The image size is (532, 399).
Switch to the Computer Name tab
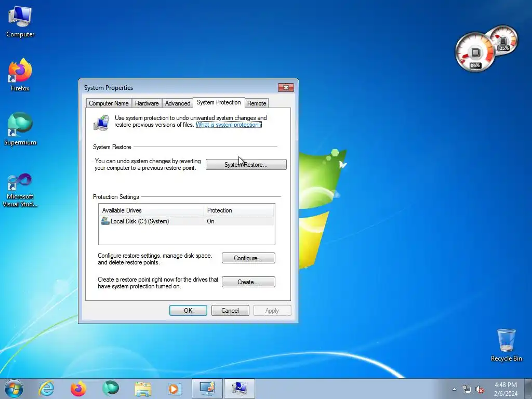(109, 103)
